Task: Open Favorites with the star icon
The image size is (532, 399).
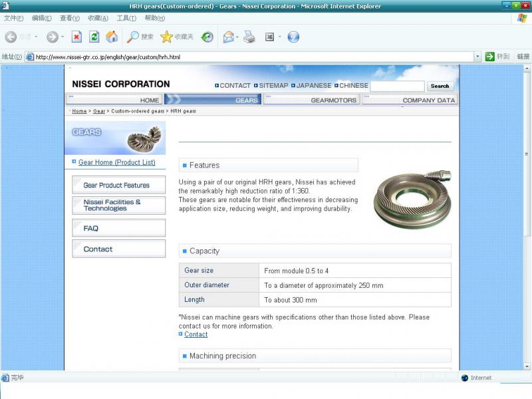Action: click(167, 37)
